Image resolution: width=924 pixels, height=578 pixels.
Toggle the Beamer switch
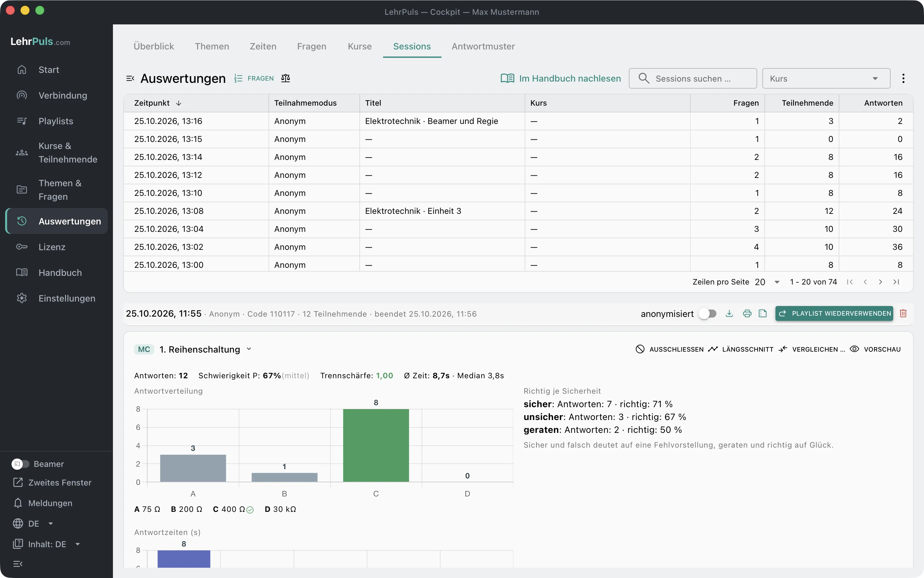(x=20, y=464)
